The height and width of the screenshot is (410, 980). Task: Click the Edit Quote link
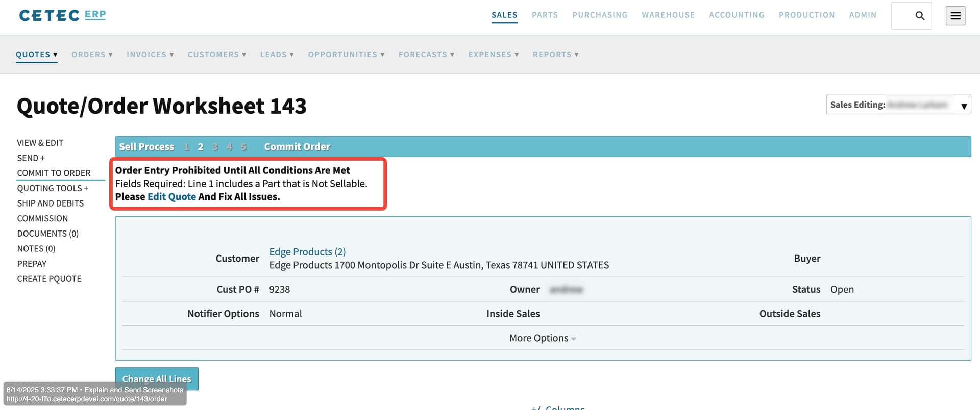171,197
